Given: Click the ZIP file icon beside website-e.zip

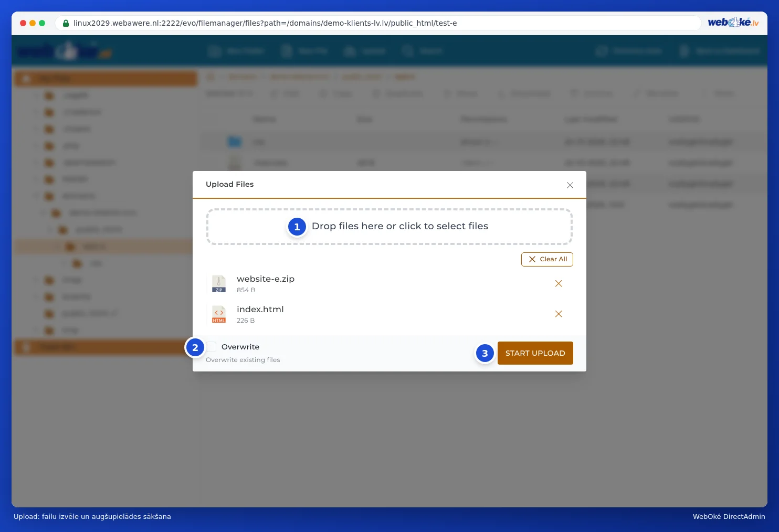Looking at the screenshot, I should point(219,284).
